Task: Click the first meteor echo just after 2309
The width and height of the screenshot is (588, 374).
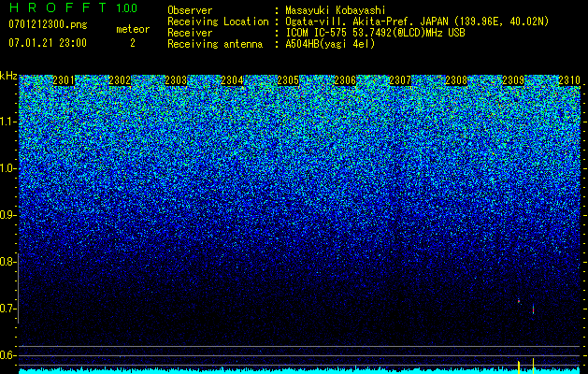Action: pyautogui.click(x=519, y=301)
